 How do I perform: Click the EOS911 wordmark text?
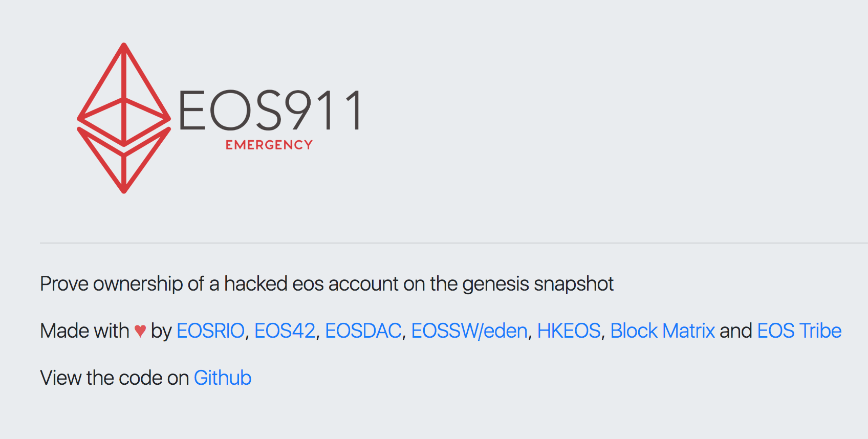tap(270, 110)
